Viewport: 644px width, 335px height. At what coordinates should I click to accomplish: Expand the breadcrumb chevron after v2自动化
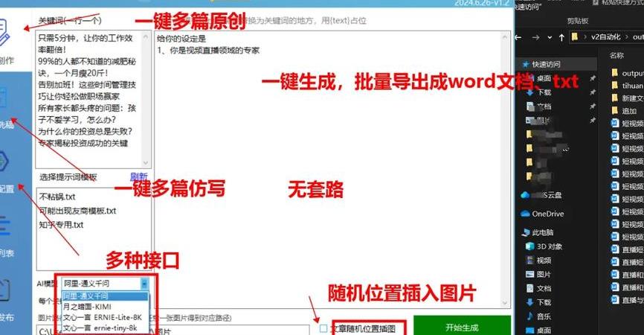point(627,37)
